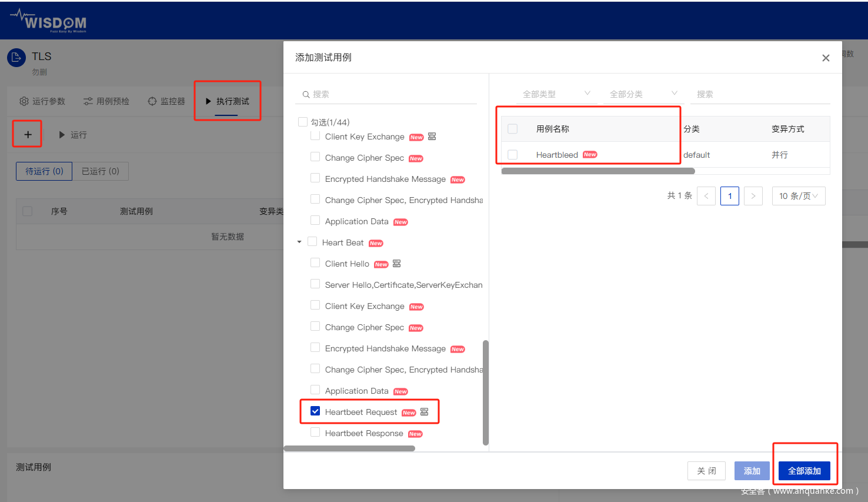
Task: Click the 并行 cell in the Heartbleed row
Action: pos(780,155)
